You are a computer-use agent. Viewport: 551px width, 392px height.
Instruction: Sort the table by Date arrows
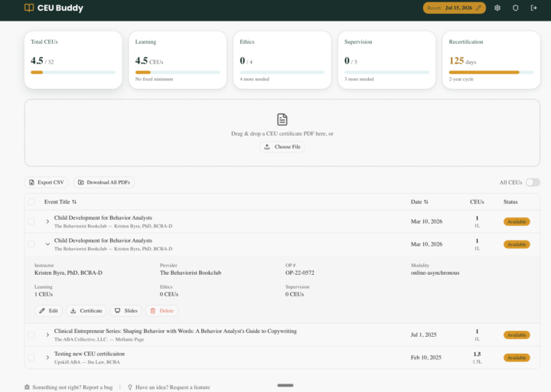tap(425, 202)
